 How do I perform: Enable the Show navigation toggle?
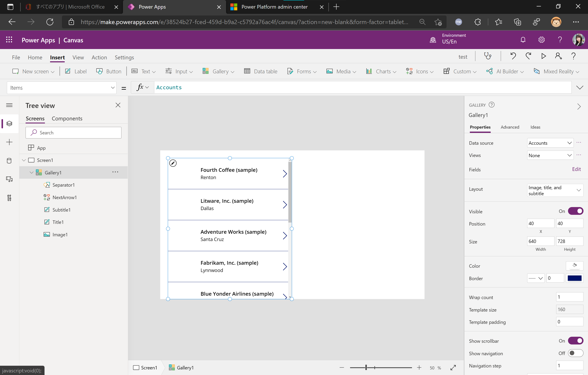pos(575,353)
